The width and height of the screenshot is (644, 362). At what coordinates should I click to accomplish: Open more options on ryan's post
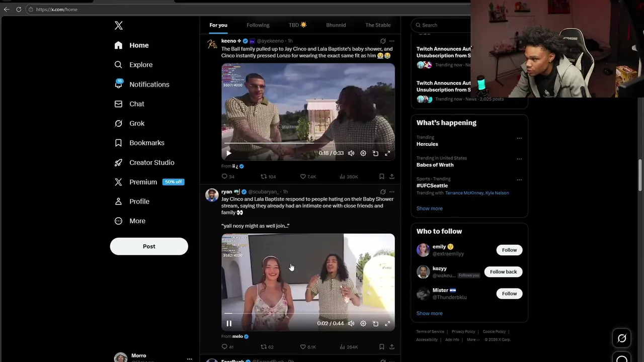click(x=392, y=192)
